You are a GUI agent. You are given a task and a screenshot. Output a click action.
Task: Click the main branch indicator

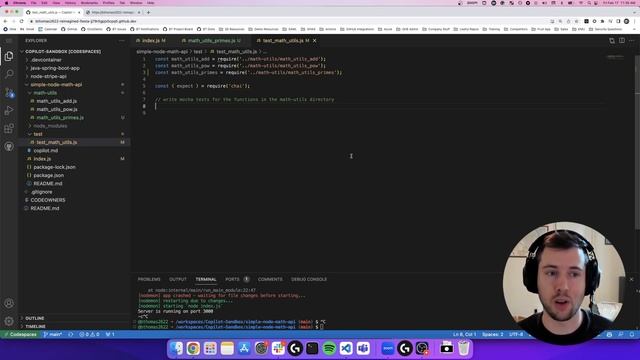click(x=53, y=334)
